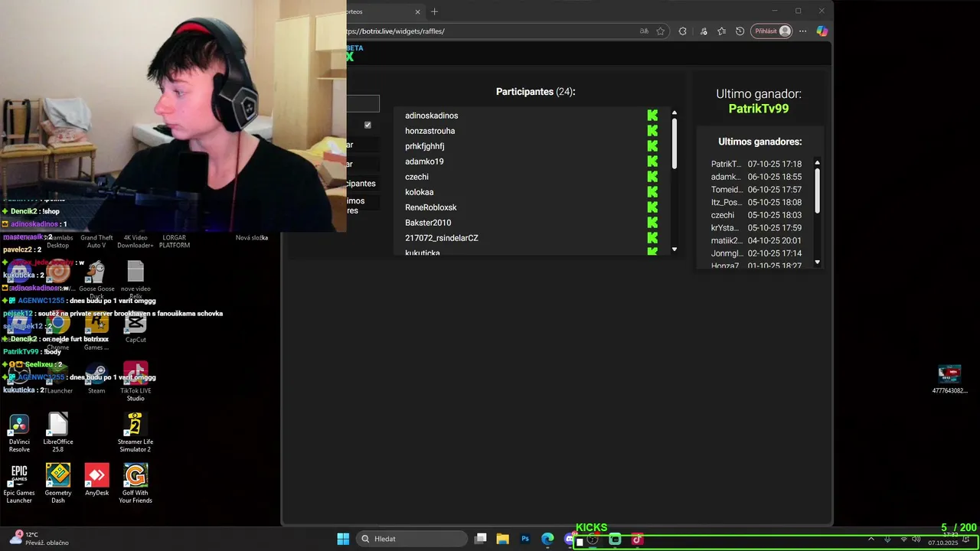
Task: Open a new browser tab
Action: pos(434,11)
